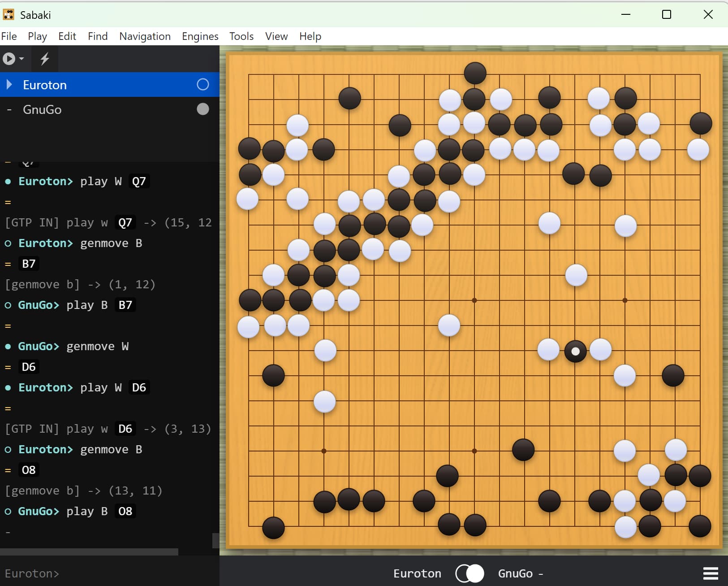The image size is (728, 586).
Task: Toggle the current player stone switch
Action: (x=470, y=573)
